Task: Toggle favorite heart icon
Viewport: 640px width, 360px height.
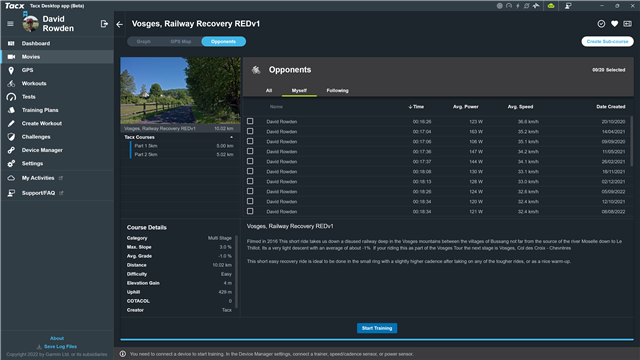Action: tap(614, 24)
